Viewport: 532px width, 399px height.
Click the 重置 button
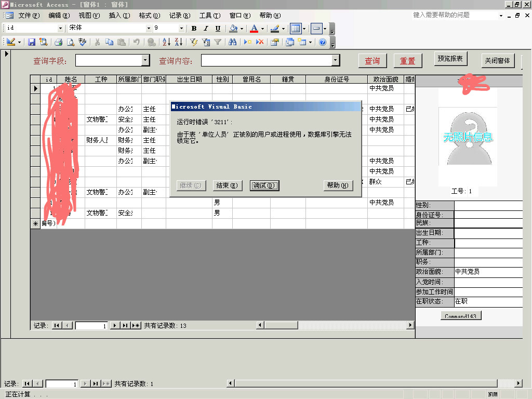coord(408,61)
